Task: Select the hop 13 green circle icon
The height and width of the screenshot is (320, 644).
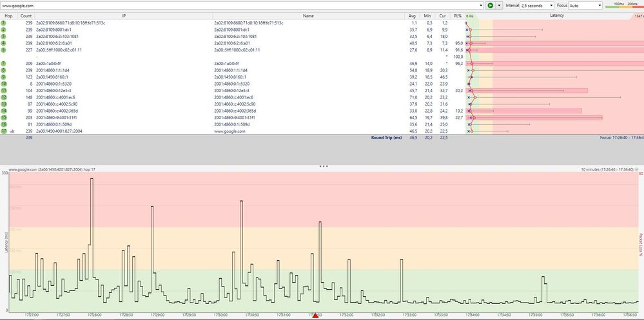Action: click(4, 104)
